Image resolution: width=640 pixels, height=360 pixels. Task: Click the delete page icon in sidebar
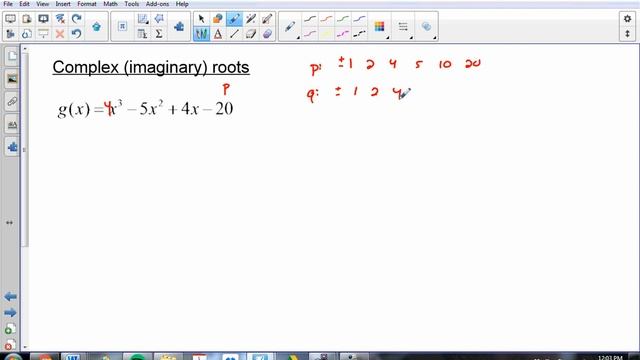[10, 345]
